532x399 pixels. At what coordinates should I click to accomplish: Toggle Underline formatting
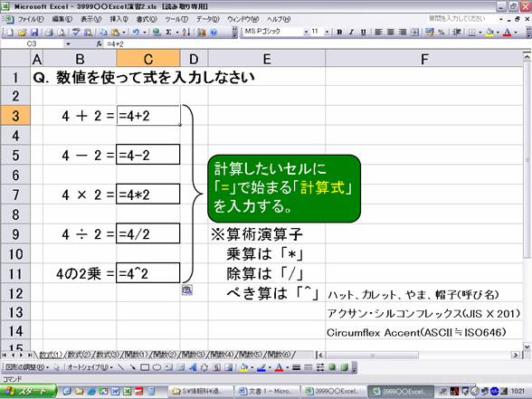tap(364, 33)
